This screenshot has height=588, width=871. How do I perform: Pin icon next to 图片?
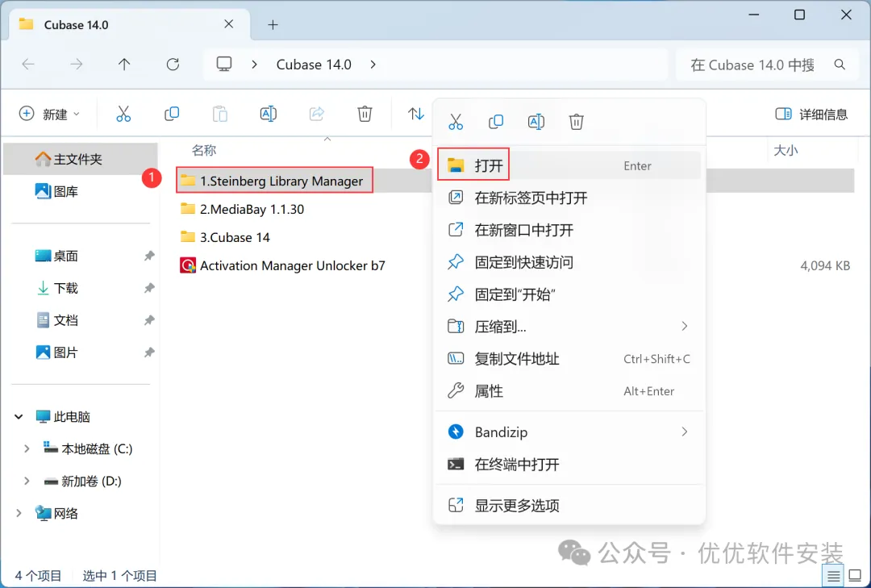(x=149, y=352)
